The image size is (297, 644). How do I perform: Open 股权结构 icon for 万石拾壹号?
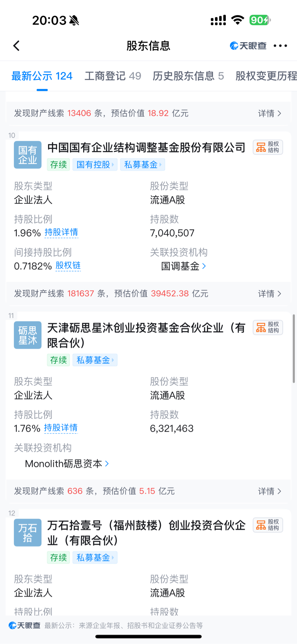click(x=268, y=525)
